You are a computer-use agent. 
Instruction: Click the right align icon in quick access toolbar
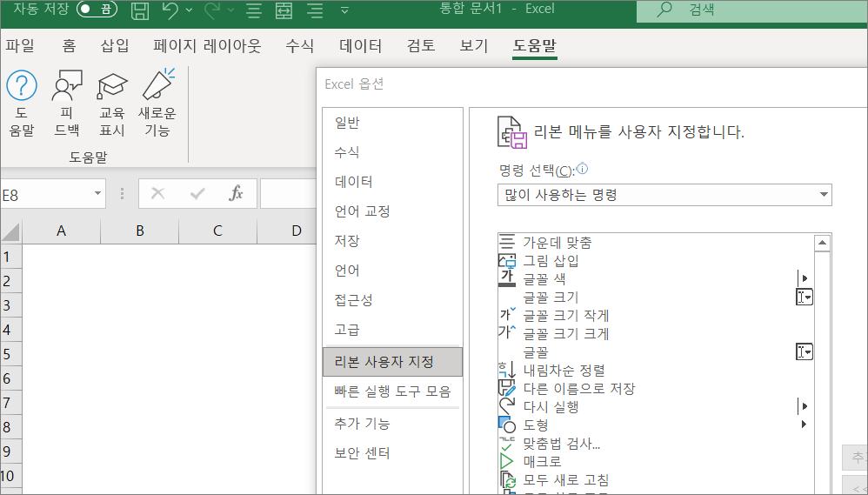(315, 10)
